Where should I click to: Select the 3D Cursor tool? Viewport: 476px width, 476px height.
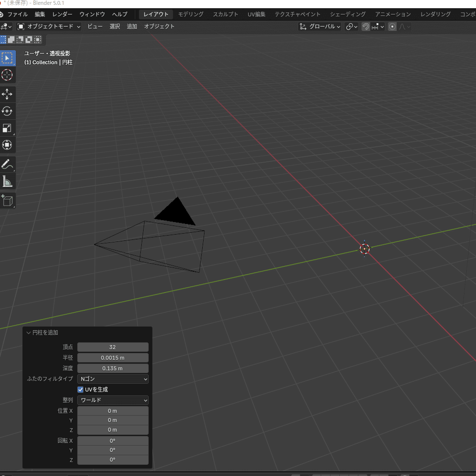pyautogui.click(x=7, y=75)
